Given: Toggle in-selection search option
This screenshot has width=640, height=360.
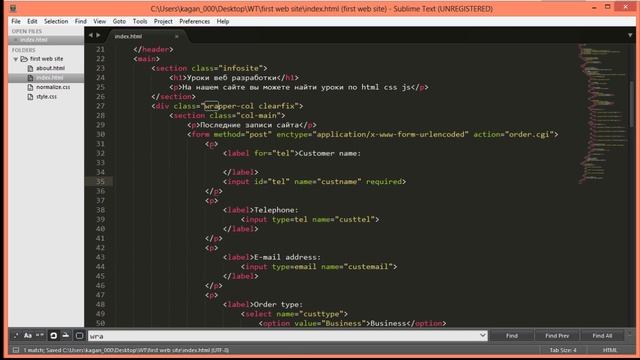Looking at the screenshot, I should click(66, 336).
